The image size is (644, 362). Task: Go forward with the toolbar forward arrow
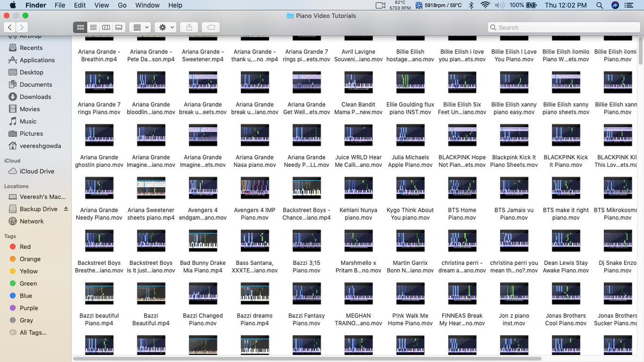[x=21, y=27]
